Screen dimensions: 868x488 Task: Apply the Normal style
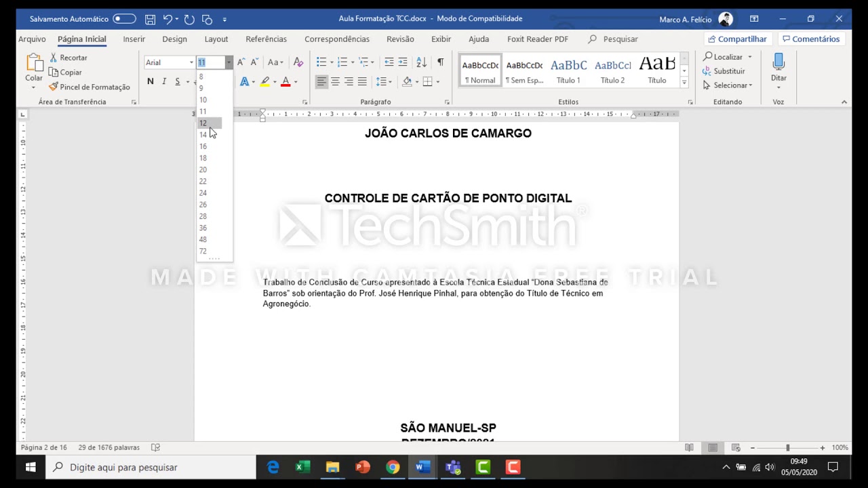[480, 70]
